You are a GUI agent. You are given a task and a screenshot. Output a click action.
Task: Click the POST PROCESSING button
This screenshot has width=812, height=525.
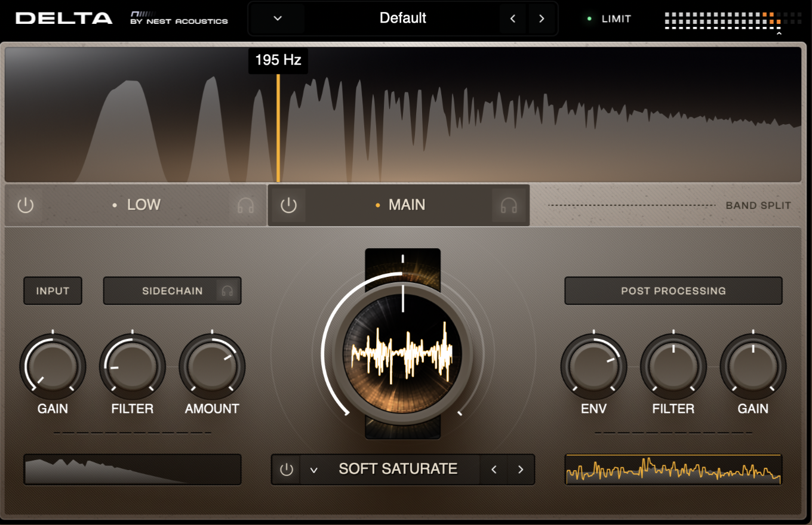click(673, 291)
